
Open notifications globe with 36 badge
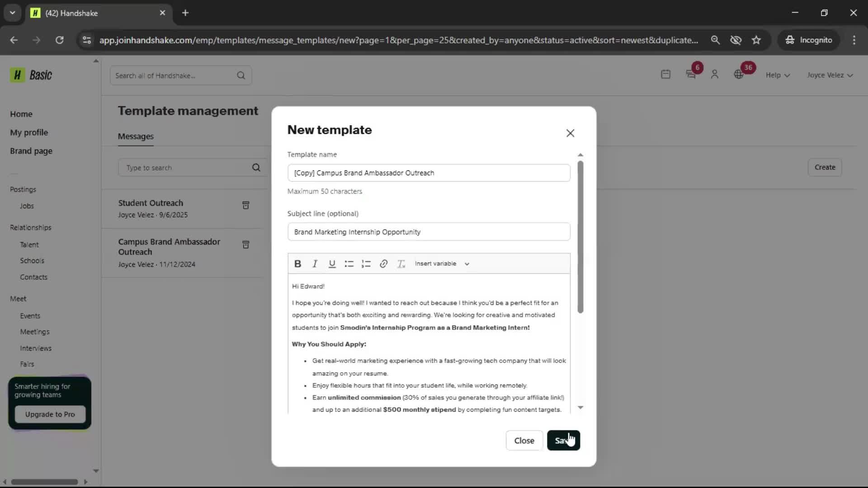pos(739,75)
